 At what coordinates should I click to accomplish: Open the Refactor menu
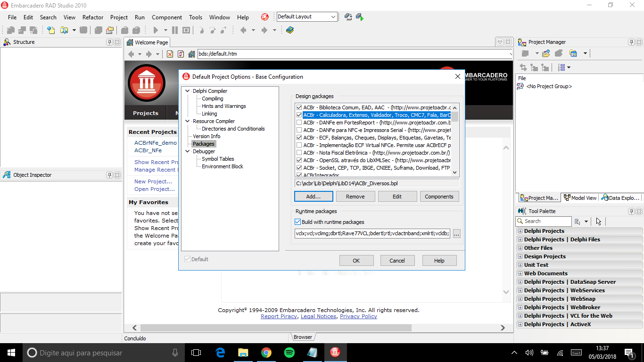click(x=93, y=17)
